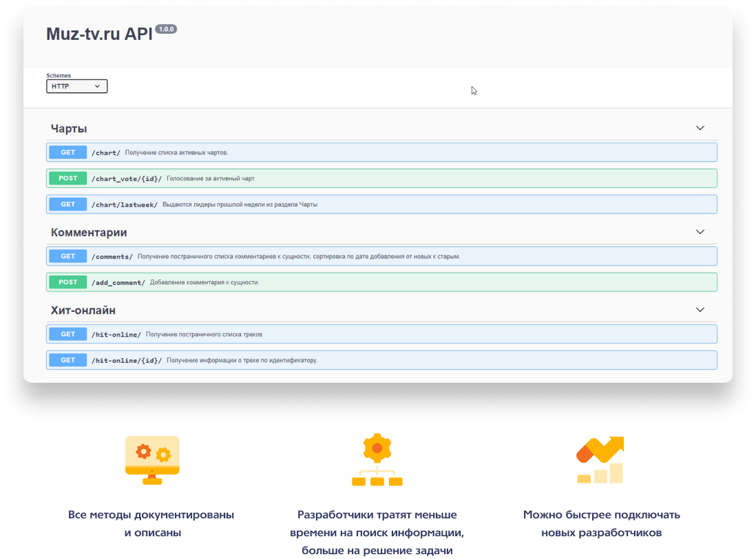
Task: Click the Комментарии section heading
Action: coord(89,232)
